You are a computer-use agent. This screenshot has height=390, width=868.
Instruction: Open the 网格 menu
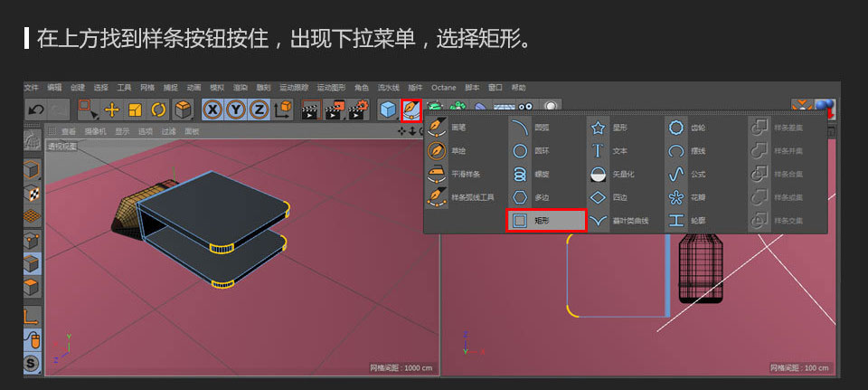[147, 88]
